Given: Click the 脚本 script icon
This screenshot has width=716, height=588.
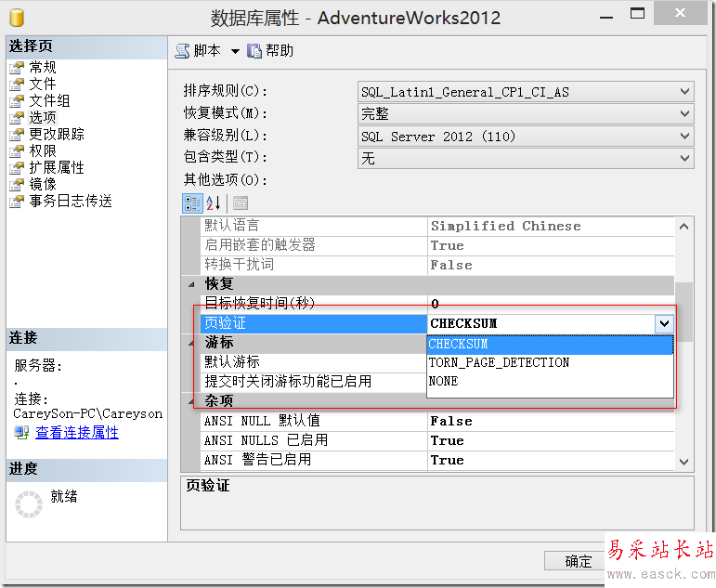Looking at the screenshot, I should click(x=182, y=51).
